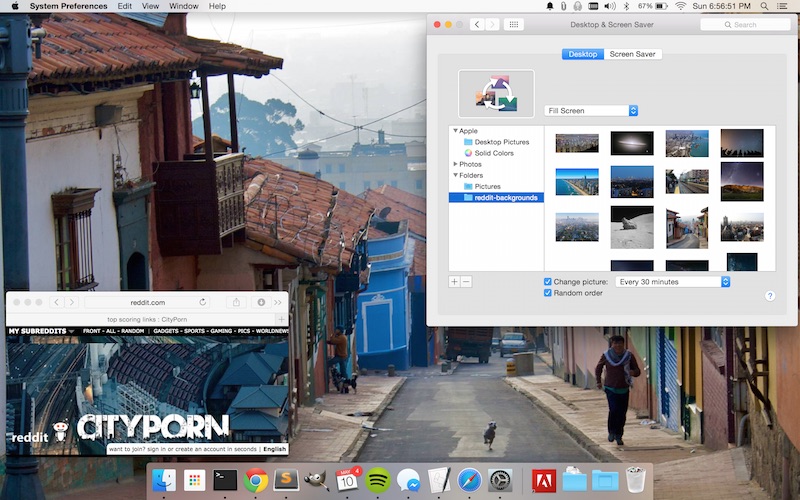Launch GIMP from the Dock
800x500 pixels.
coord(316,480)
